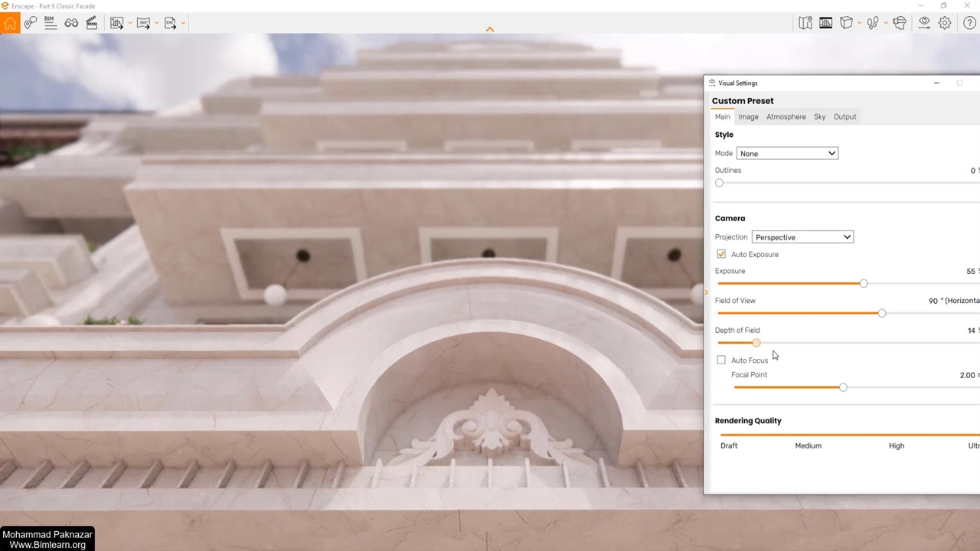Collapse toolbar using the orange chevron
The height and width of the screenshot is (551, 980).
coord(490,29)
